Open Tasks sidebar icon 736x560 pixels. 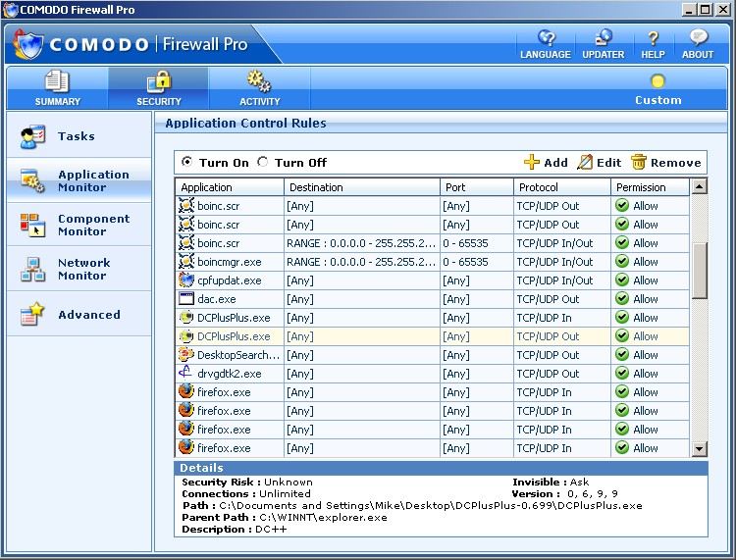[32, 136]
